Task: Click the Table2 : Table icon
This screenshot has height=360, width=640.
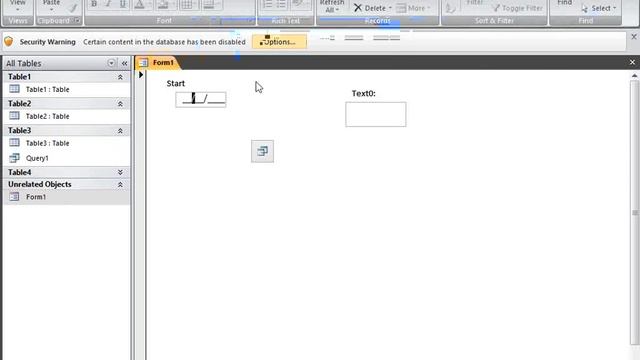Action: 14,116
